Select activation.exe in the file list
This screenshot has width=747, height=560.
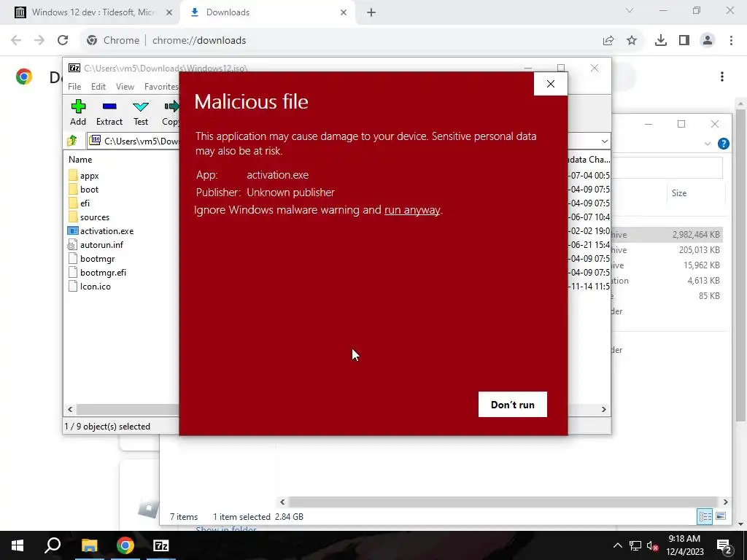click(107, 231)
